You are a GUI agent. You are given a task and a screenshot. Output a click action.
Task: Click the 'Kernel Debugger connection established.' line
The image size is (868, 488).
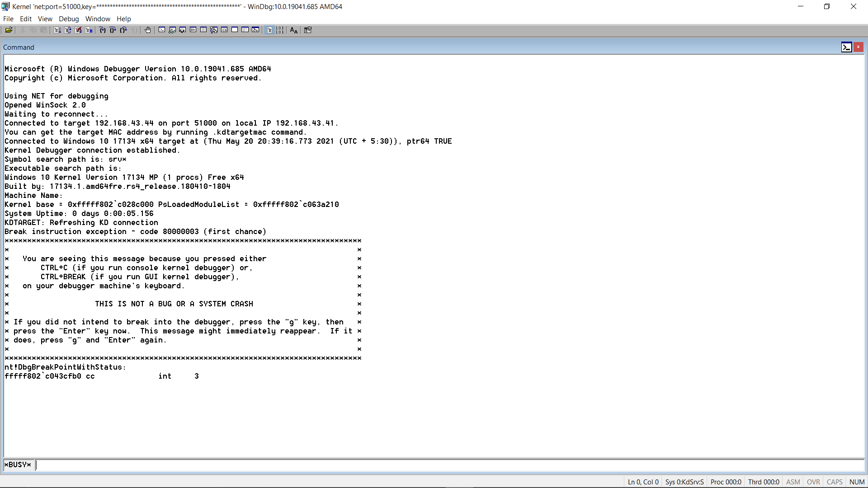point(92,150)
